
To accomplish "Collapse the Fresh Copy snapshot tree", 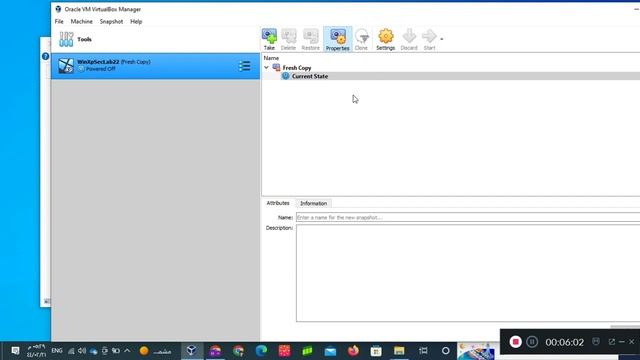I will [267, 68].
